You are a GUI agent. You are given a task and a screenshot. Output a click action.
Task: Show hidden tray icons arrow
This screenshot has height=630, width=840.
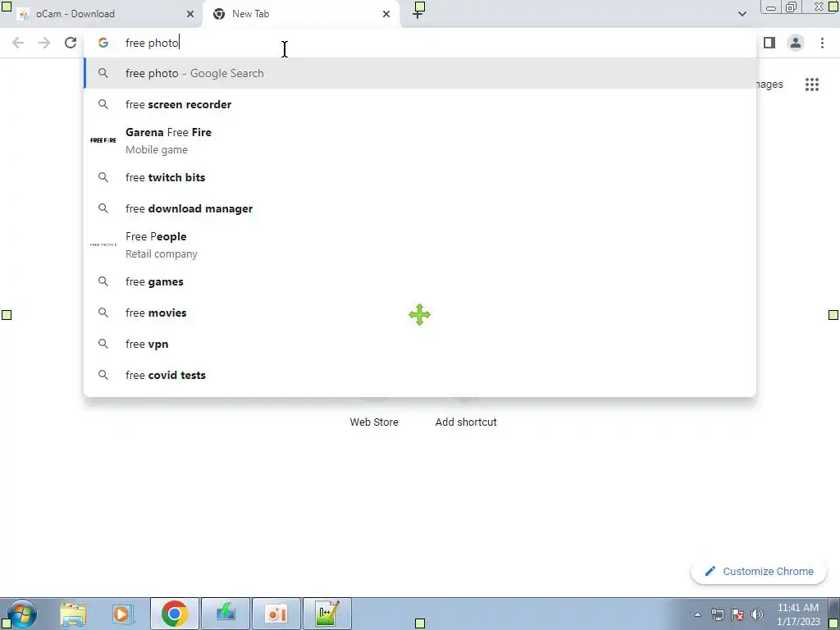point(697,615)
